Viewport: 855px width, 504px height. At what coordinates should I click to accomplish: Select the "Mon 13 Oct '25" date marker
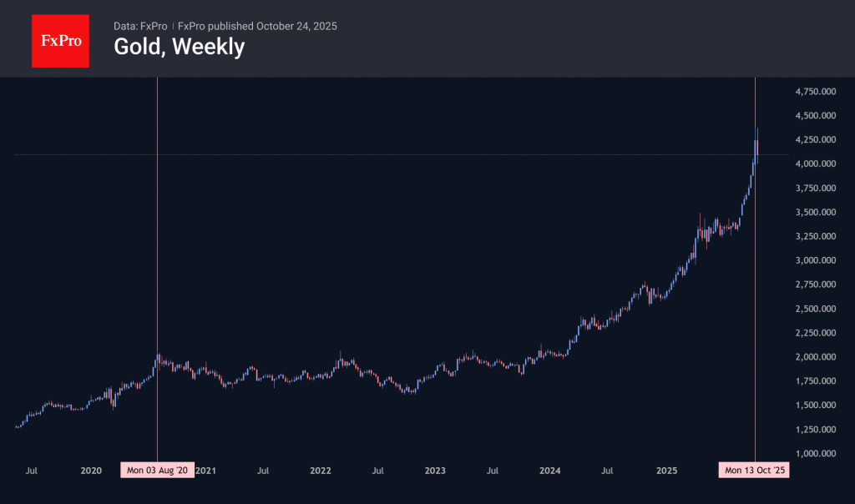point(755,471)
